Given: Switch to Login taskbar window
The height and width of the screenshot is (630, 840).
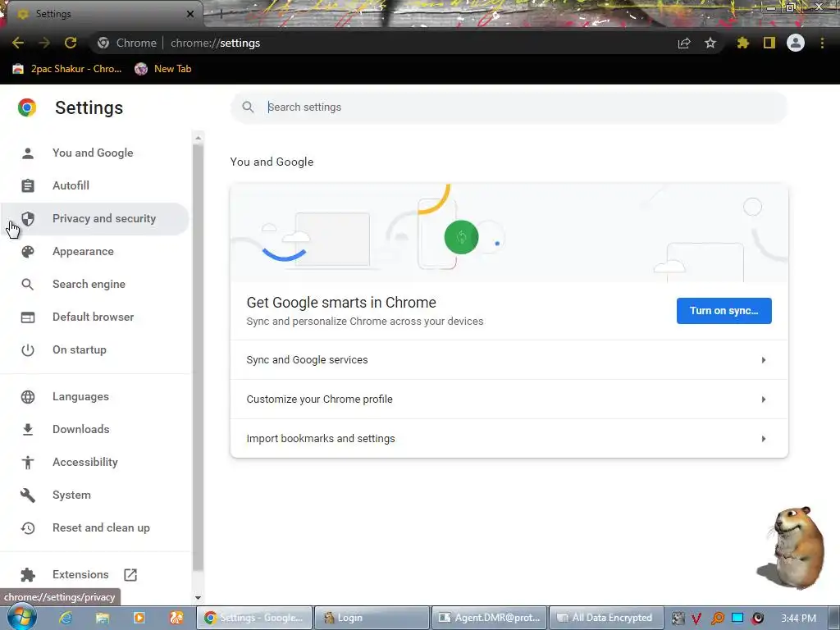Looking at the screenshot, I should pyautogui.click(x=372, y=618).
